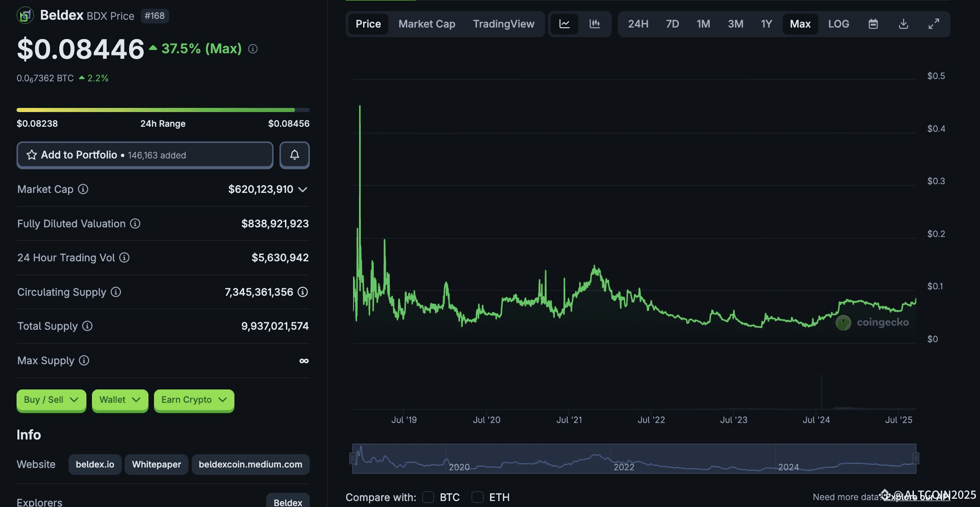Click info icon beside Max Supply

(84, 361)
